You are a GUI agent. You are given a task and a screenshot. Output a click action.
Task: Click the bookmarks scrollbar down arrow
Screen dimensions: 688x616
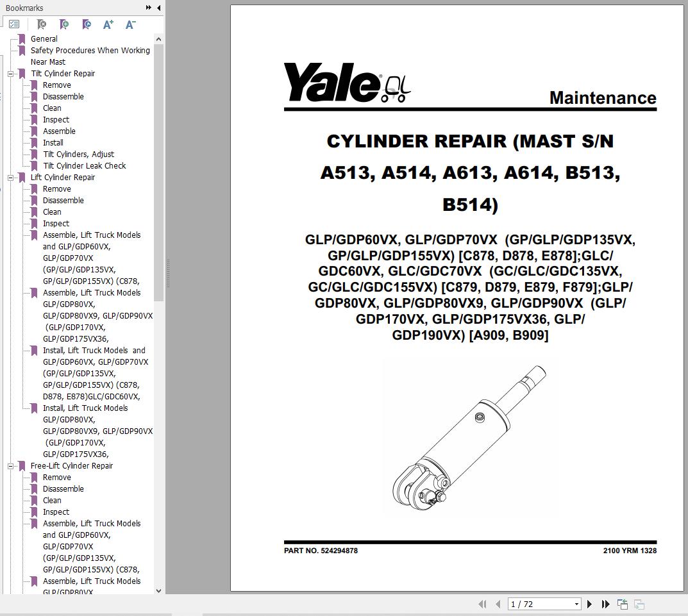(159, 591)
